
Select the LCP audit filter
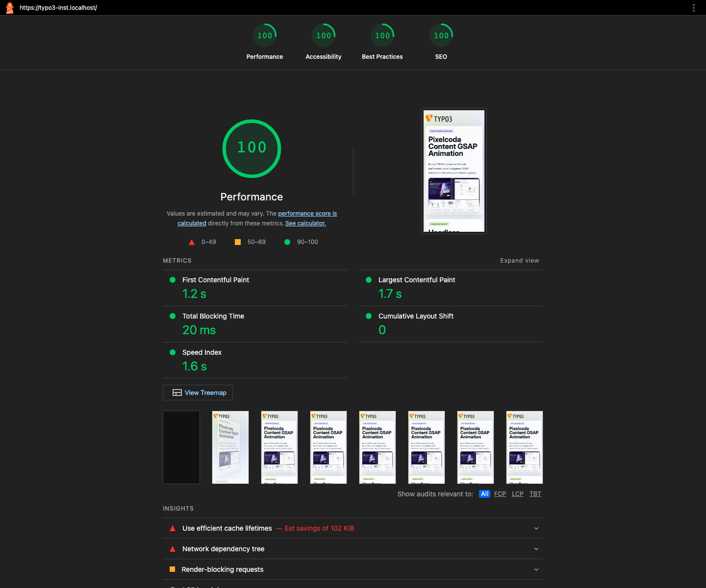click(518, 494)
